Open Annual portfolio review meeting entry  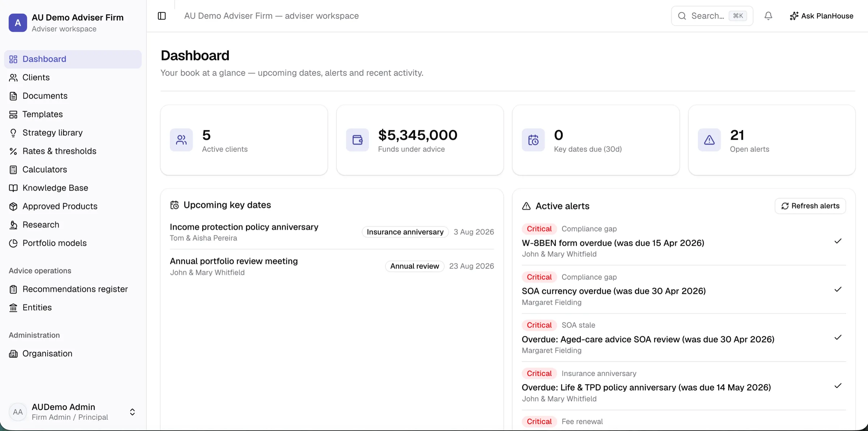(x=332, y=266)
